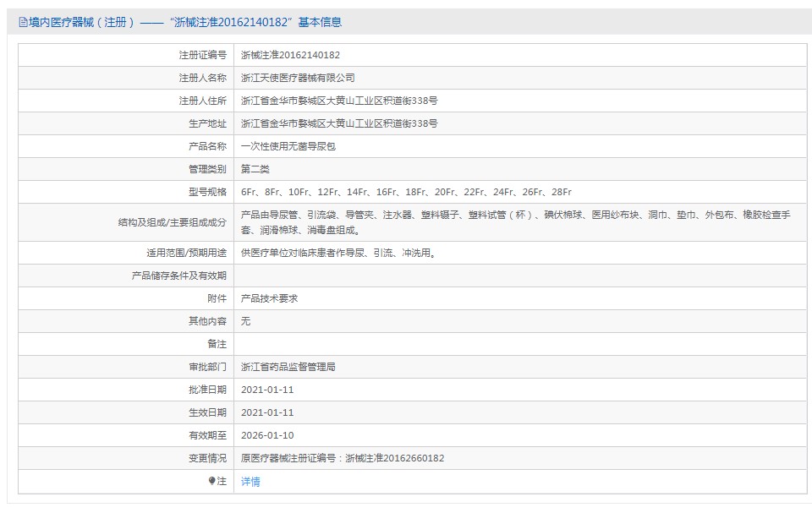Click the 有效期至 label
The height and width of the screenshot is (513, 812).
pos(208,435)
